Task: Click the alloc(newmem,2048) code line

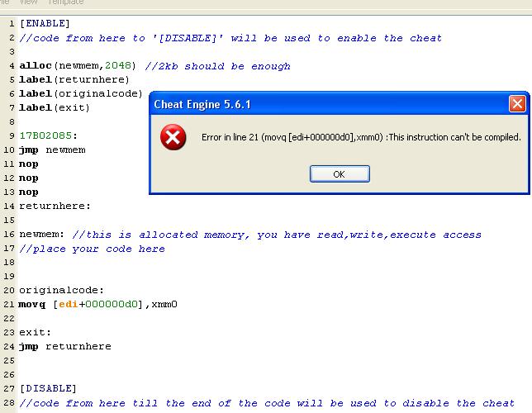Action: [78, 65]
